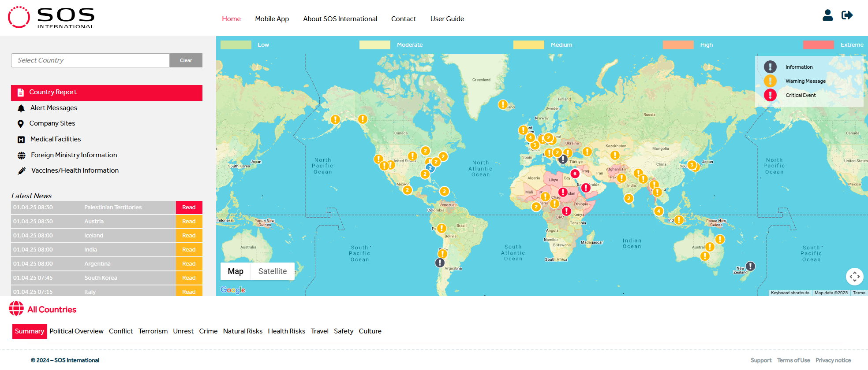
Task: Click the Google logo on map
Action: (233, 290)
